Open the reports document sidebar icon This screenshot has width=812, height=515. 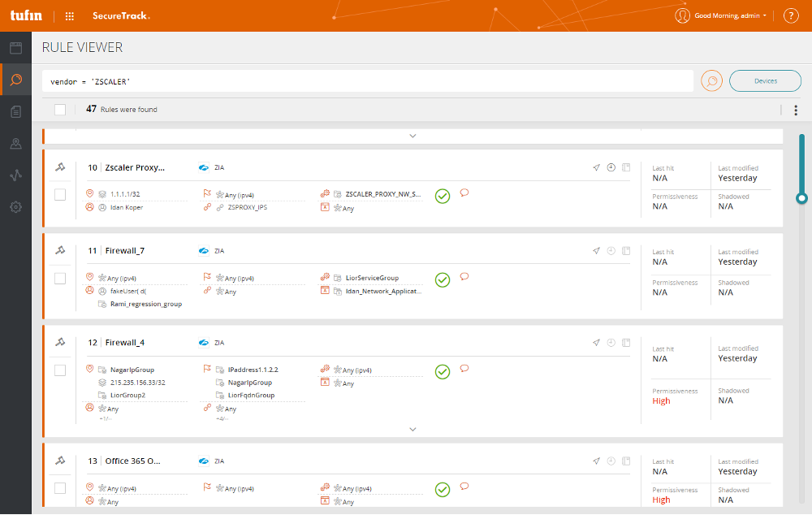click(x=16, y=111)
